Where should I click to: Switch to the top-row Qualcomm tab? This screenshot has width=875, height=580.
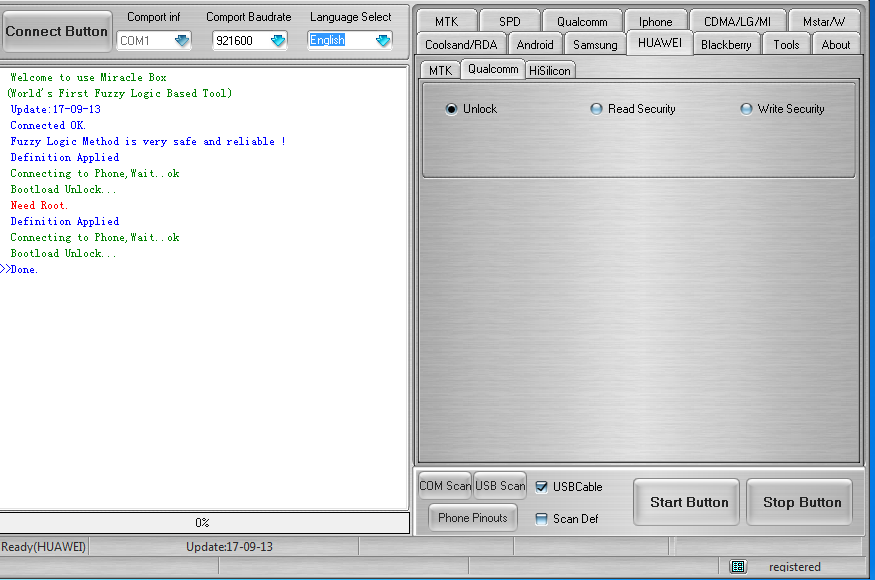[x=582, y=21]
